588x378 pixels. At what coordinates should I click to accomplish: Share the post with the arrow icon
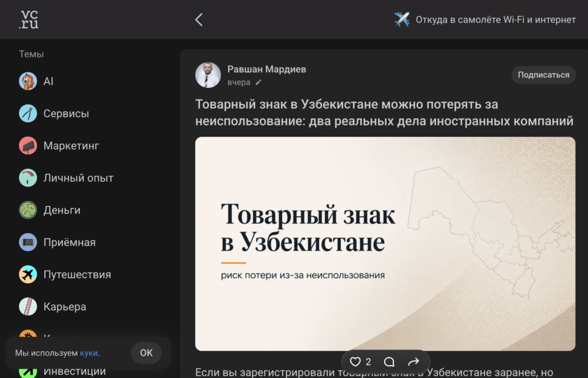pyautogui.click(x=413, y=362)
